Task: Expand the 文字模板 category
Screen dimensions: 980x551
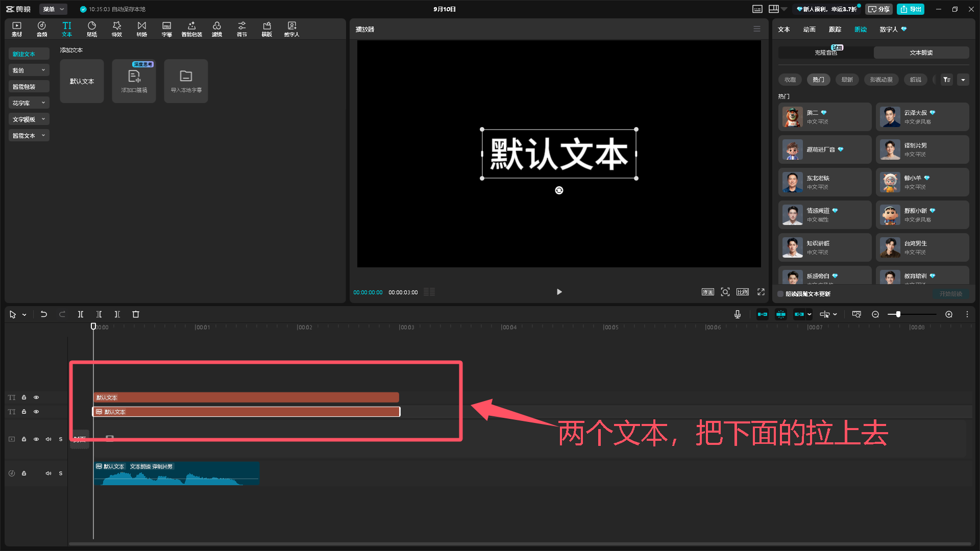Action: coord(29,119)
